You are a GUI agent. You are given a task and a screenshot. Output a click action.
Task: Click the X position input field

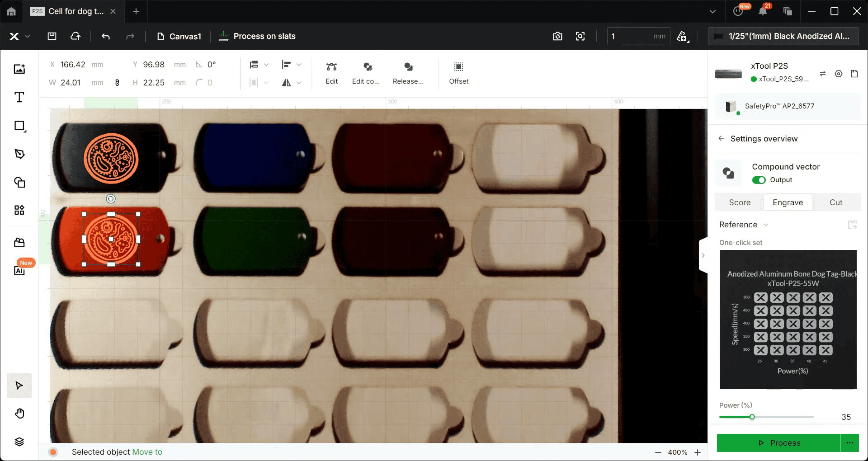(x=73, y=65)
